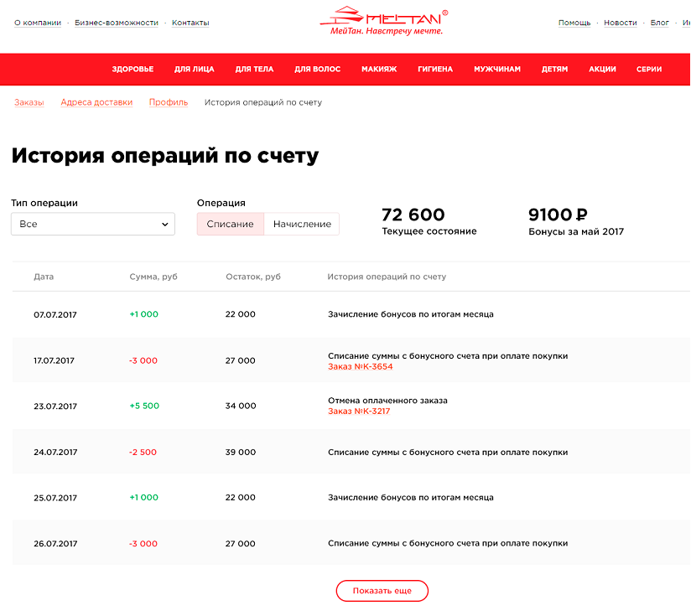Open order link Заказ №K-3217

(359, 412)
